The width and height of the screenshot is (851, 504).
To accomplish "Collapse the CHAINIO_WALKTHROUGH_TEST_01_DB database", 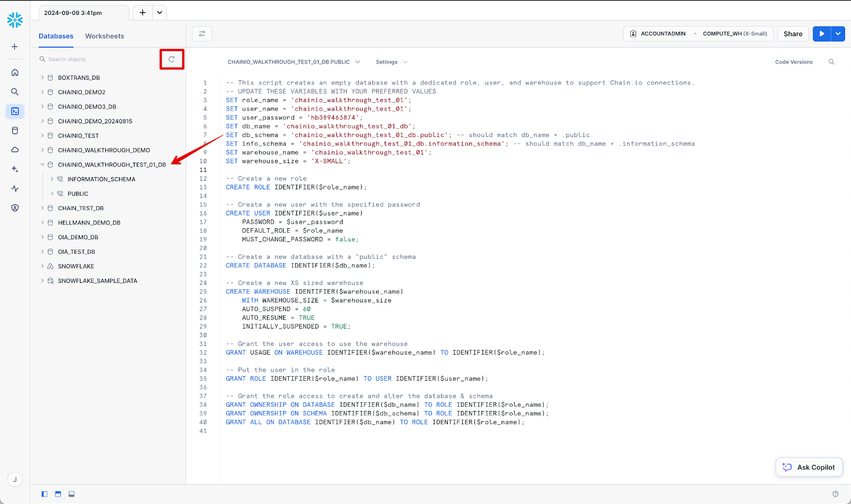I will coord(43,165).
